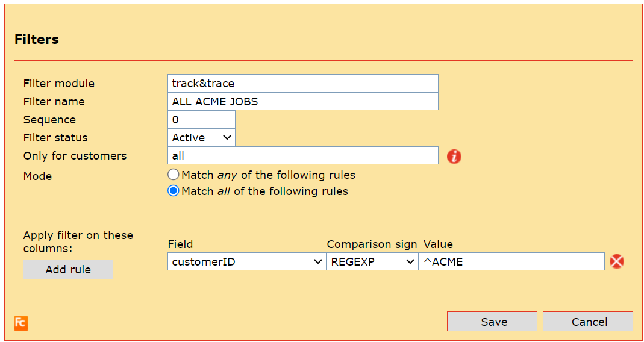The height and width of the screenshot is (342, 644).
Task: Click the Sequence number field
Action: [201, 120]
